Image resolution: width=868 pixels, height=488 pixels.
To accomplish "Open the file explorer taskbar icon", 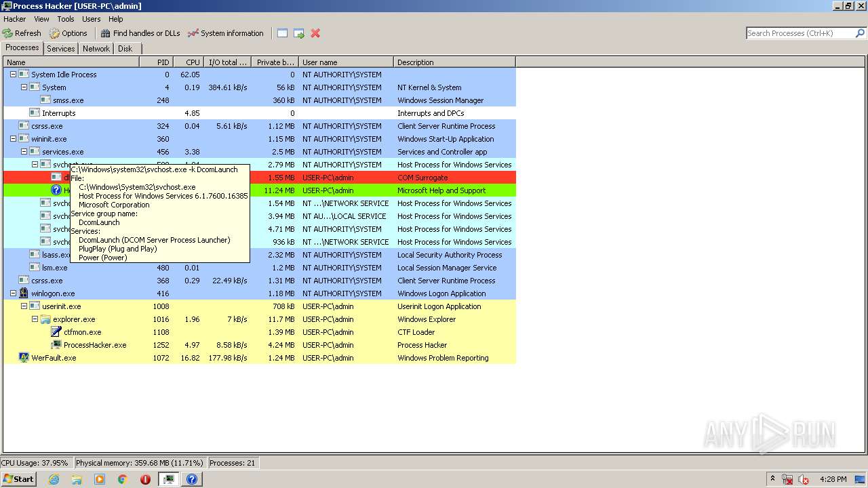I will pyautogui.click(x=77, y=479).
